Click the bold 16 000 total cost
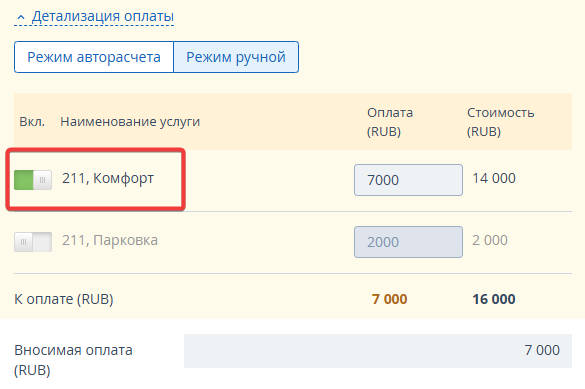Viewport: 585px width, 389px height. coord(494,299)
